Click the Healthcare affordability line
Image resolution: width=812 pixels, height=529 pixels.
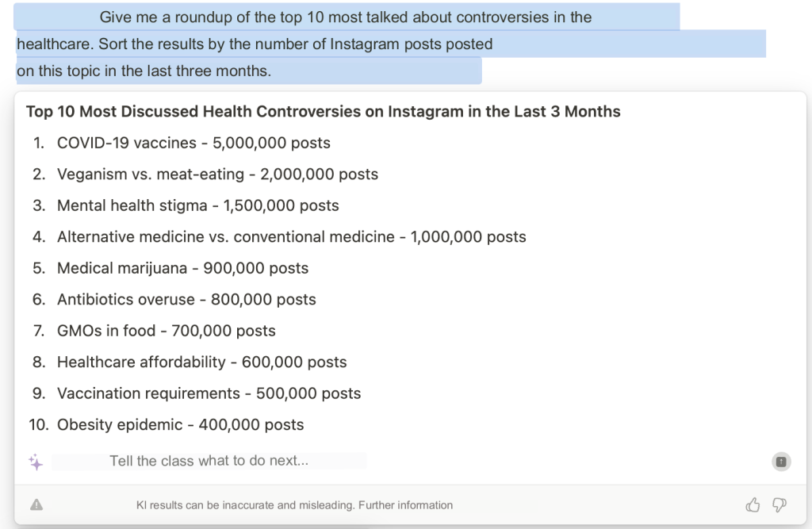(201, 362)
